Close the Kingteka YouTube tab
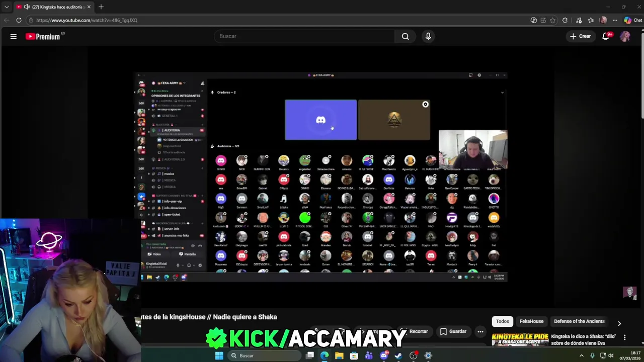The image size is (644, 362). pos(89,7)
